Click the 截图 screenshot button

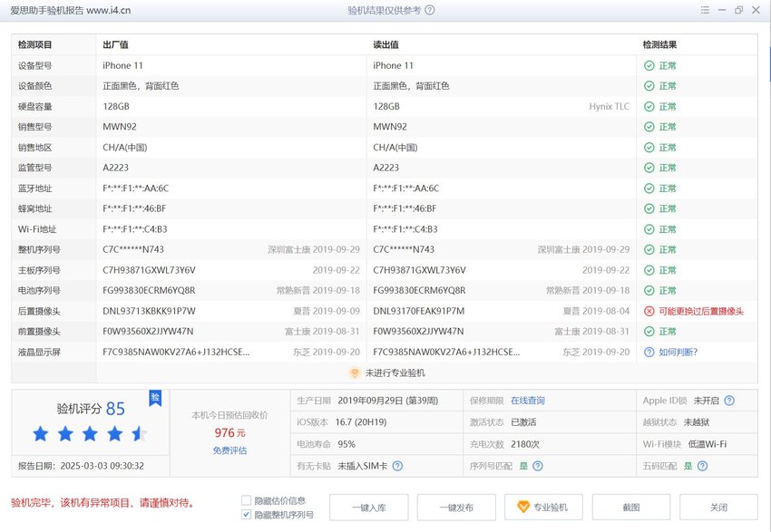631,508
